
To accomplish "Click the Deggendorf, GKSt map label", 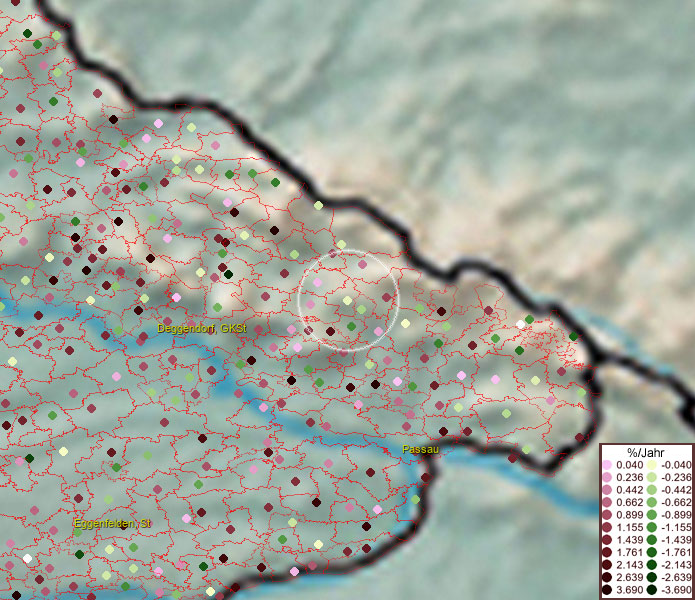I will point(202,328).
